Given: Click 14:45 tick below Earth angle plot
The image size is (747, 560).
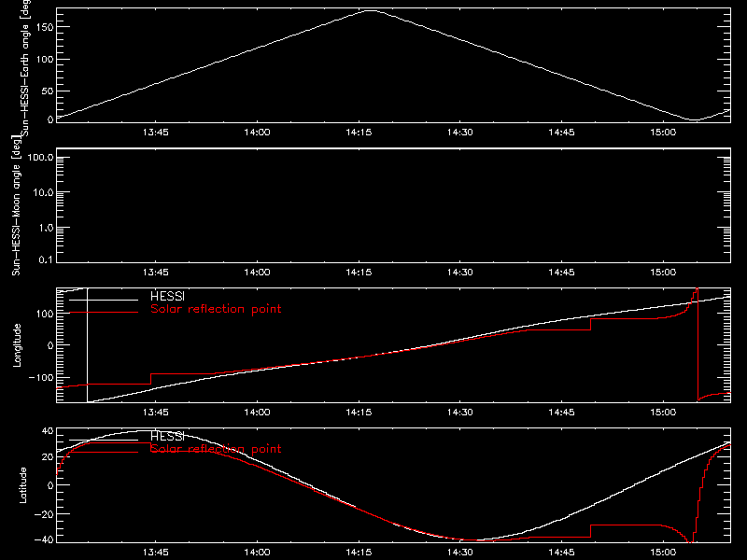Looking at the screenshot, I should pyautogui.click(x=561, y=133).
